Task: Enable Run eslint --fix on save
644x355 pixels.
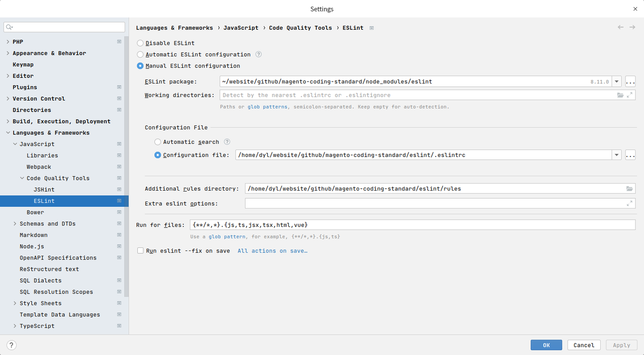Action: coord(140,250)
